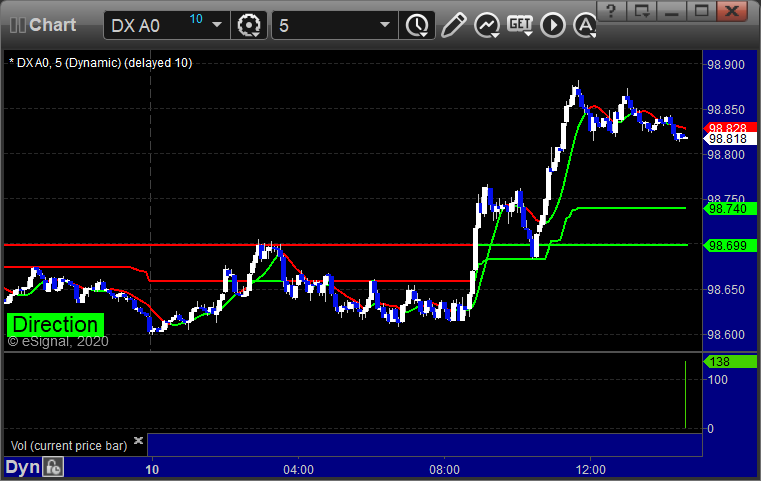Open the time template clock icon
The width and height of the screenshot is (761, 481).
click(417, 25)
